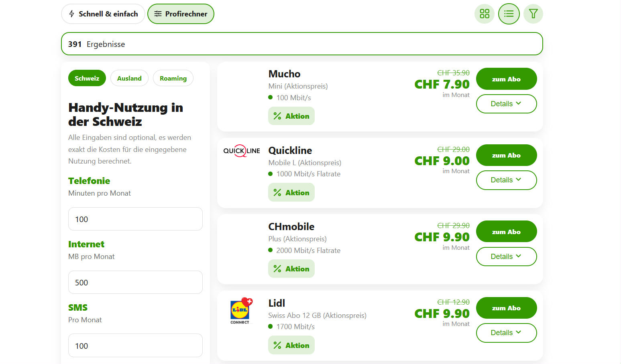Screen dimensions: 621x364
Task: Click the Mucho Aktion percent badge
Action: tap(291, 116)
